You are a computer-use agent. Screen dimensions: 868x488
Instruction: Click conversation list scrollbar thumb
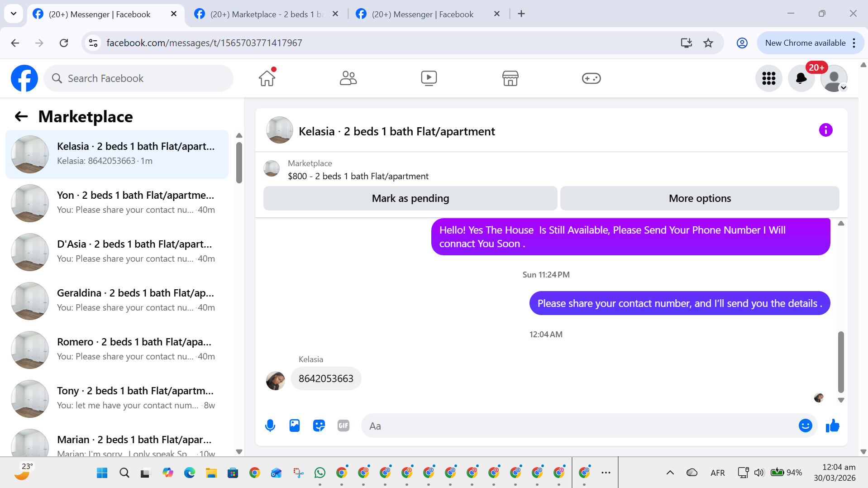[239, 163]
